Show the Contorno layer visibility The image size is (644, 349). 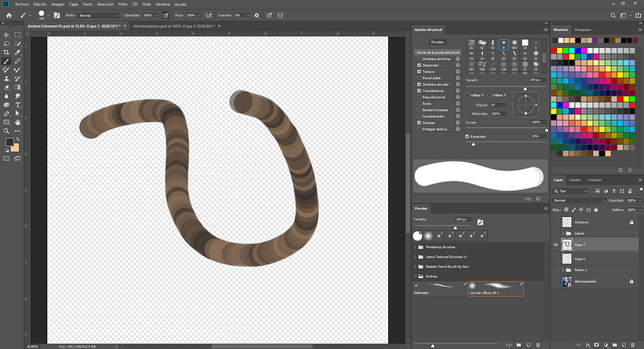click(x=556, y=222)
